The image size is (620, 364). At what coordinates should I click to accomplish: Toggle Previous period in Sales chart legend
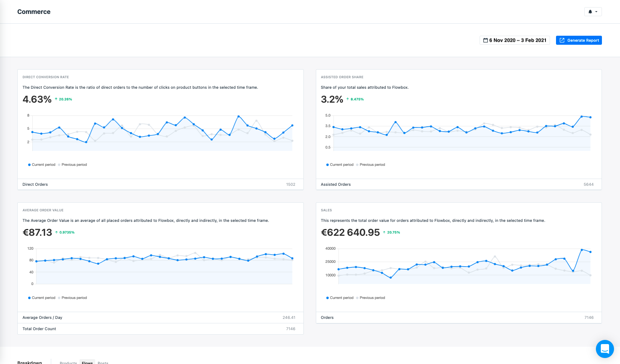pyautogui.click(x=371, y=298)
